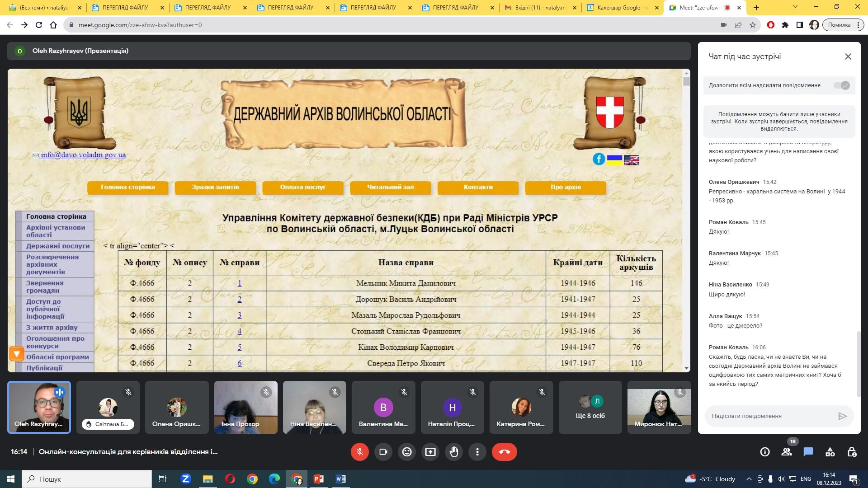Open the activities shapes icon
The width and height of the screenshot is (868, 488).
[830, 452]
